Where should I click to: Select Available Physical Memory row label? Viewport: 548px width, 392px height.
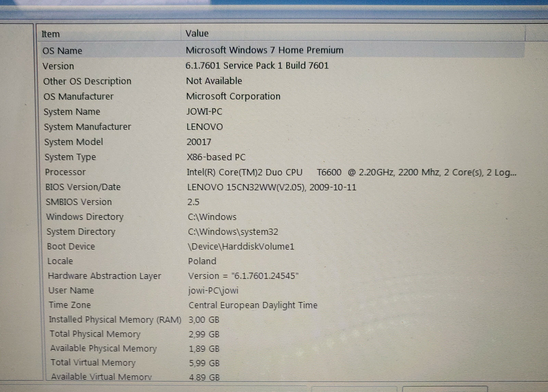pos(103,348)
